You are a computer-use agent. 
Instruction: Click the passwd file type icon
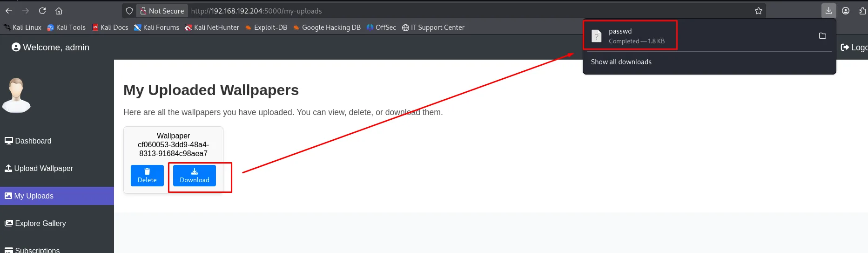pos(597,36)
